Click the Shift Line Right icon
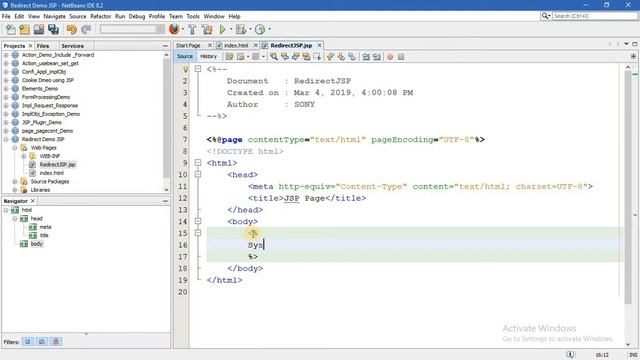The image size is (640, 360). click(x=376, y=57)
